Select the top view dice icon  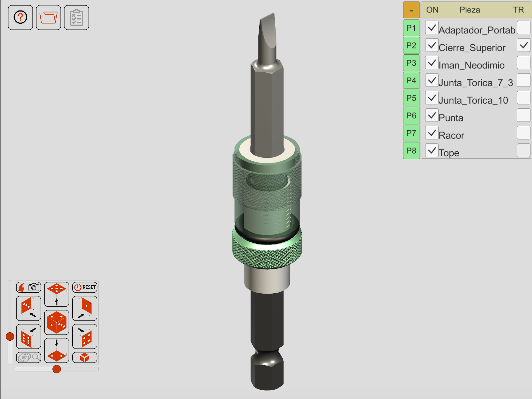click(x=56, y=294)
